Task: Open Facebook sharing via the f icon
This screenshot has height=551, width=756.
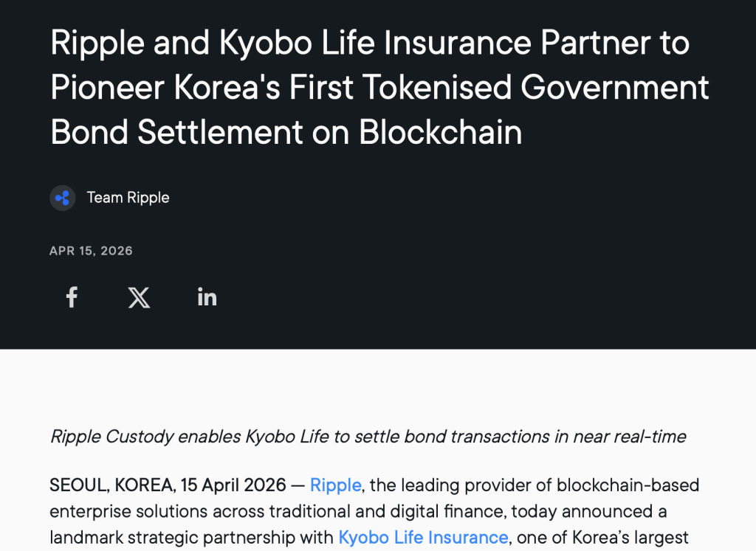Action: 71,297
